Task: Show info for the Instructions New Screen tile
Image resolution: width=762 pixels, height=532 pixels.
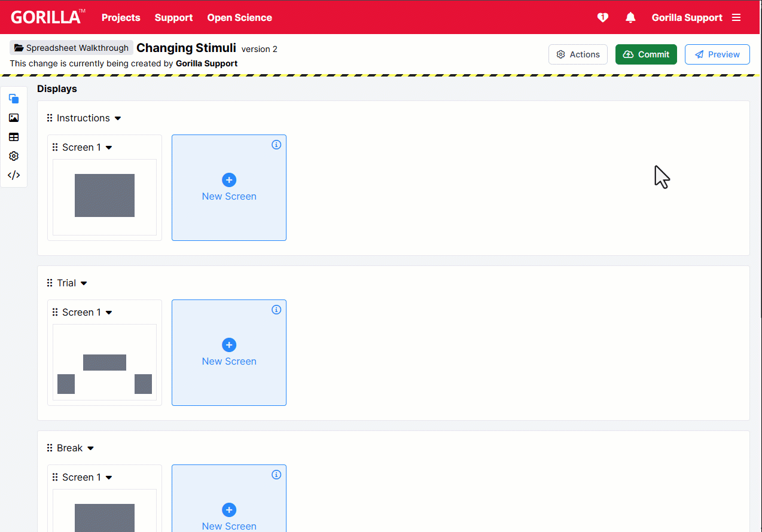Action: point(276,145)
